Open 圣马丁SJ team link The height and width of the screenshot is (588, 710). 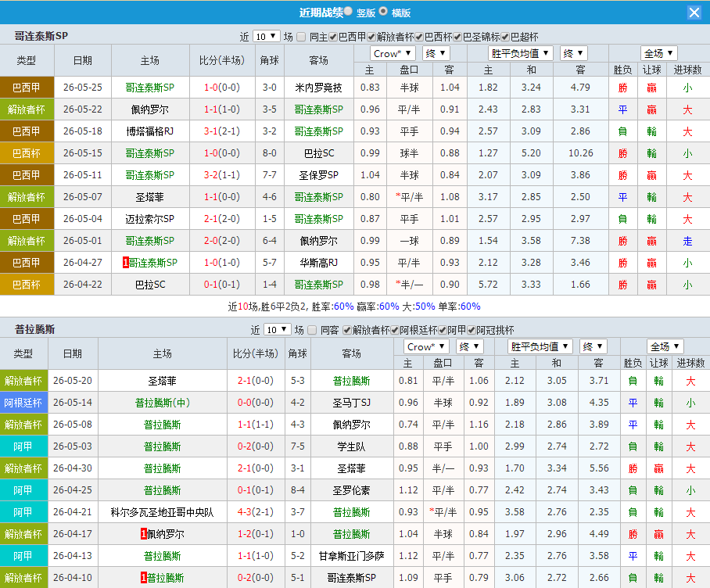pos(351,403)
